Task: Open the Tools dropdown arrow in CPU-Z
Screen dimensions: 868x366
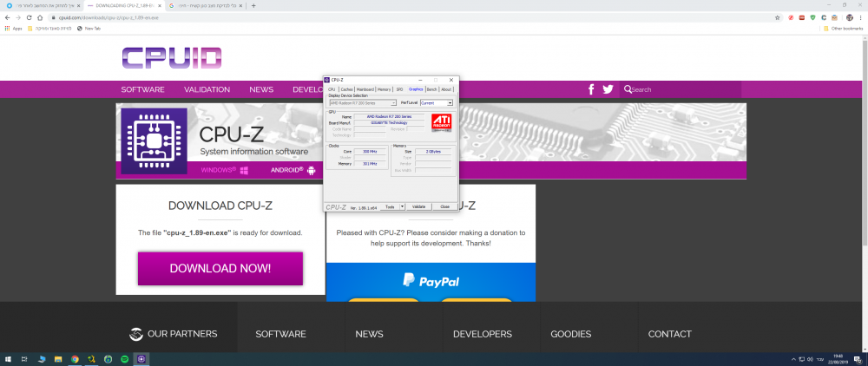Action: pos(403,206)
